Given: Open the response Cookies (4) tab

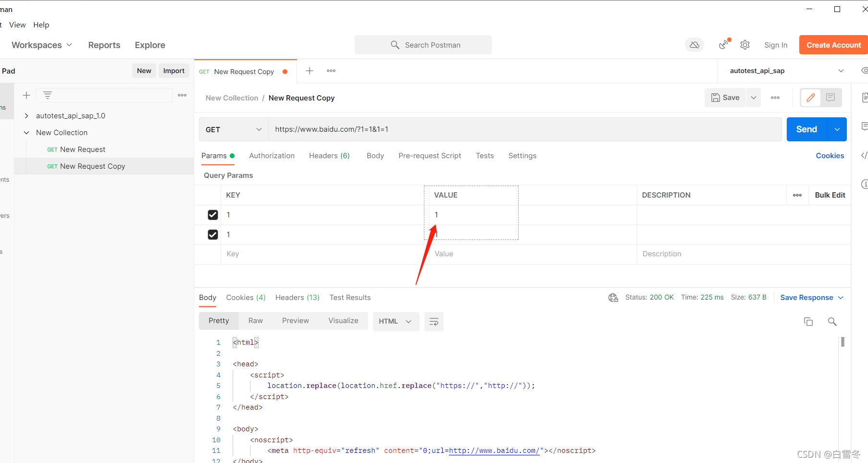Looking at the screenshot, I should [246, 298].
